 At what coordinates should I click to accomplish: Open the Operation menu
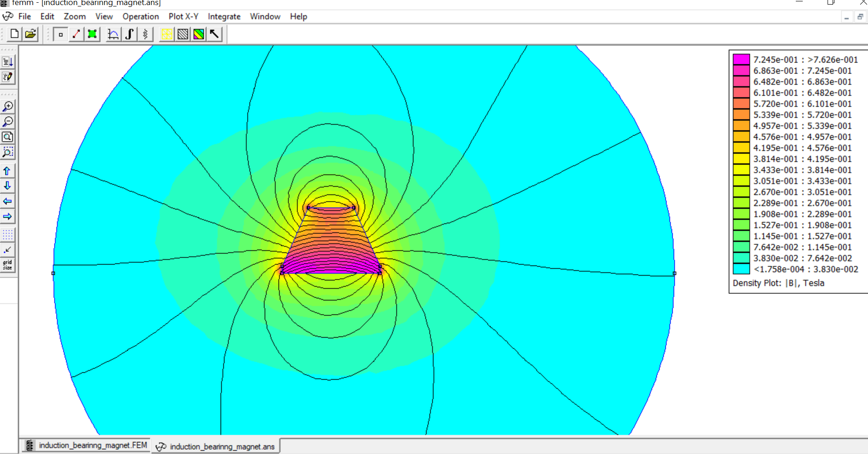point(141,17)
